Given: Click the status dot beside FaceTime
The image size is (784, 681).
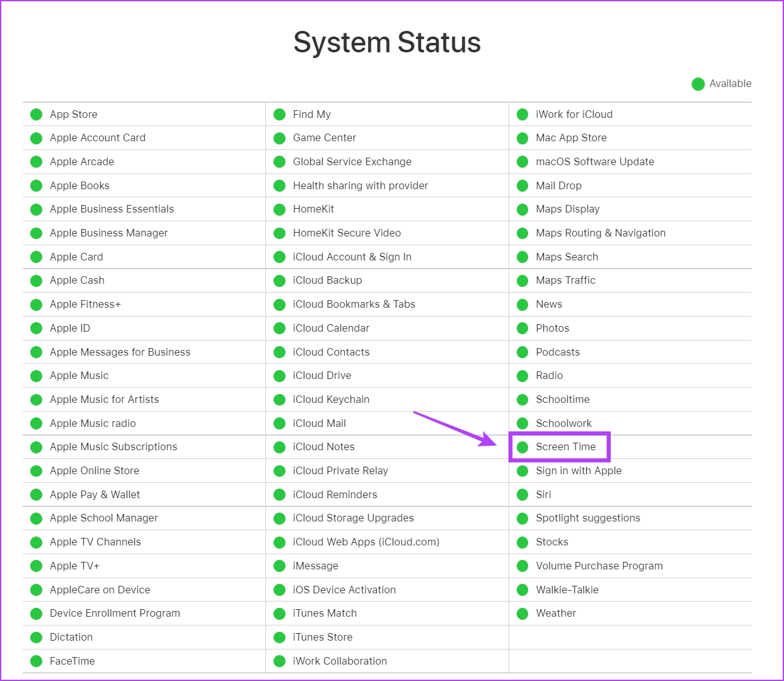Looking at the screenshot, I should pos(37,661).
